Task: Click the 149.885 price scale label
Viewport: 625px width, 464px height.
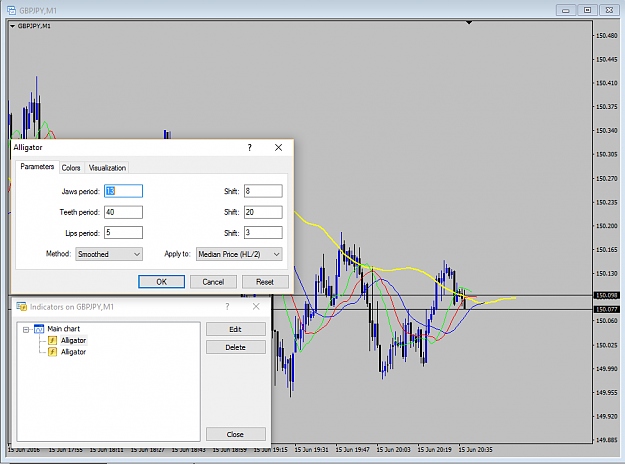Action: click(x=607, y=440)
